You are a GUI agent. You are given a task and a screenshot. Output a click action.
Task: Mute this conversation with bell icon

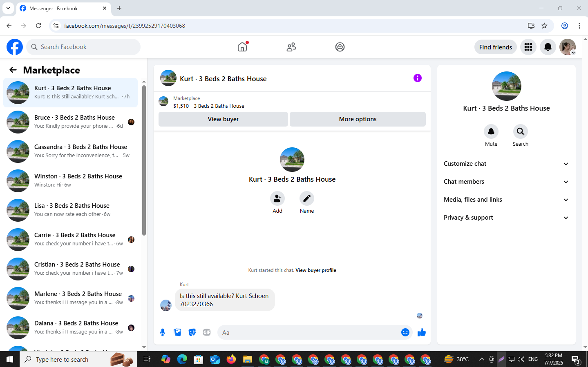pyautogui.click(x=491, y=131)
